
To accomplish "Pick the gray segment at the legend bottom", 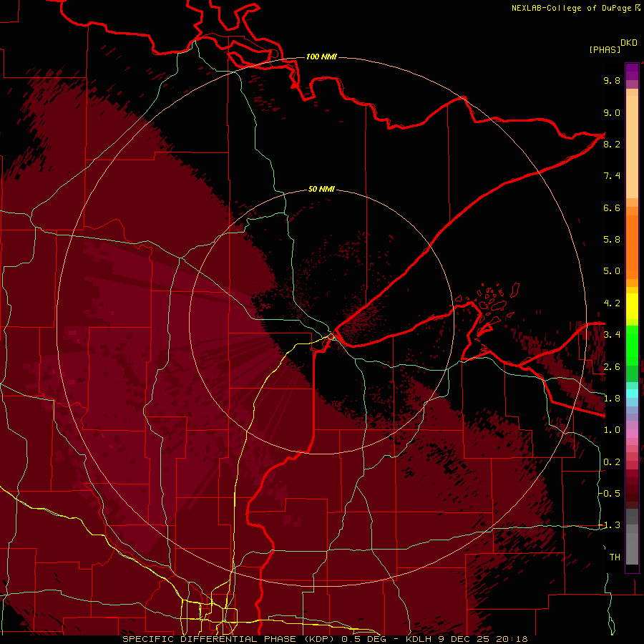I will tap(632, 545).
